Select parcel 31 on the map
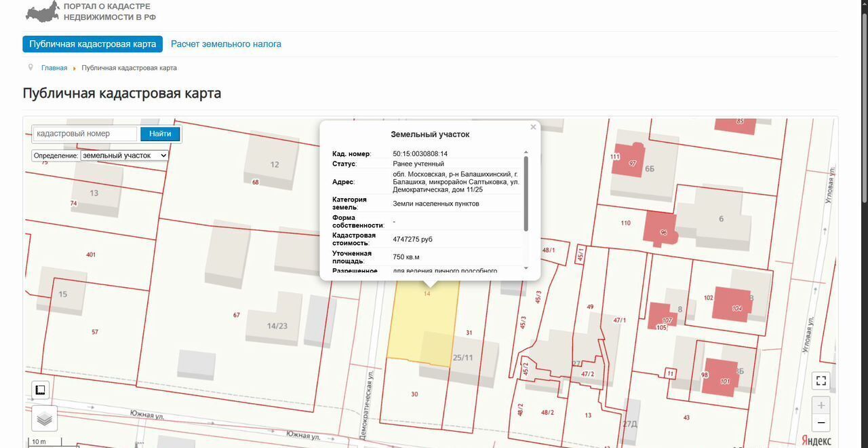The height and width of the screenshot is (448, 868). [469, 333]
